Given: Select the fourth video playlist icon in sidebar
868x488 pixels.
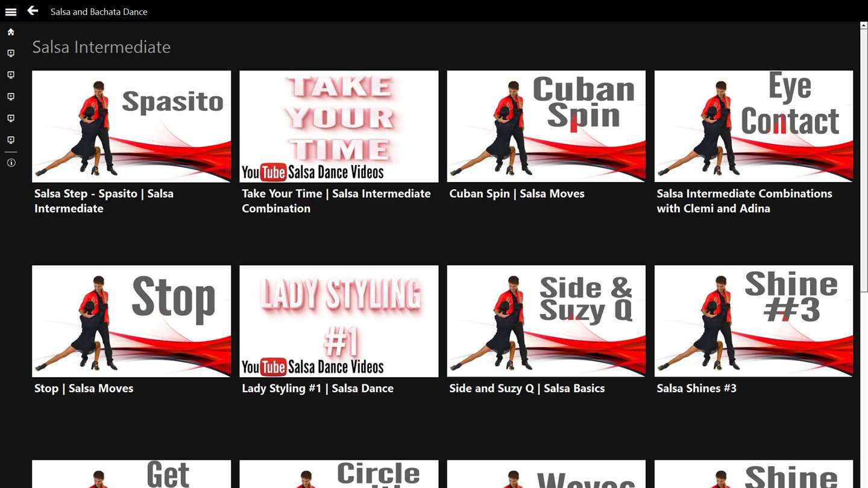Looking at the screenshot, I should pyautogui.click(x=11, y=119).
